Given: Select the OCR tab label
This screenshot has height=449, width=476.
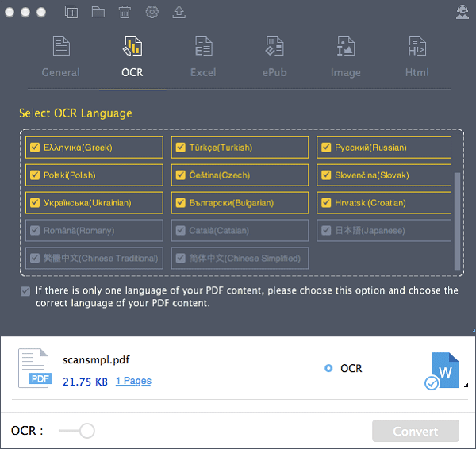Looking at the screenshot, I should pyautogui.click(x=132, y=72).
